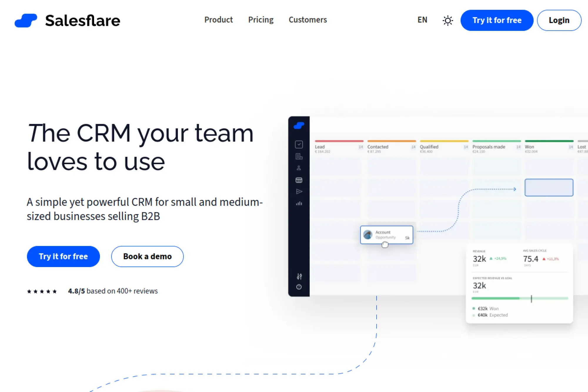Toggle the light/dark theme sun icon
Image resolution: width=588 pixels, height=392 pixels.
[x=447, y=20]
